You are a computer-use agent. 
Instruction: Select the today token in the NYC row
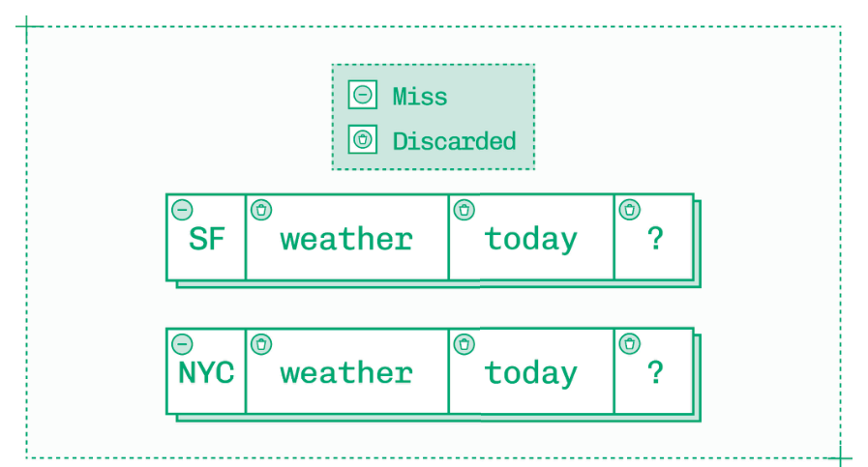coord(531,374)
